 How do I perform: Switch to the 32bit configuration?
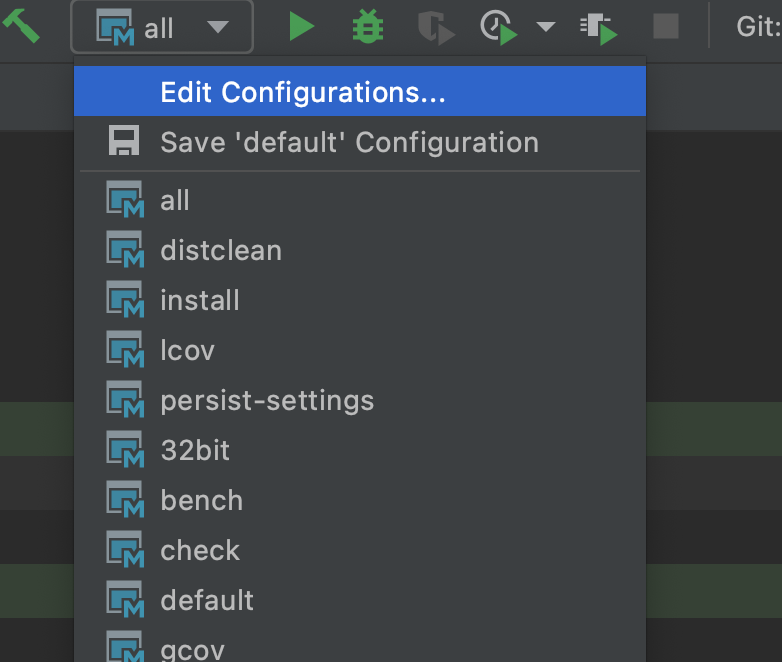[x=195, y=450]
